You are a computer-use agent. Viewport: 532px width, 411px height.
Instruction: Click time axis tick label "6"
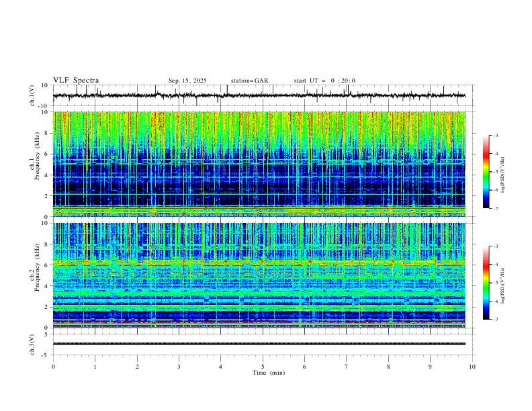coord(304,367)
